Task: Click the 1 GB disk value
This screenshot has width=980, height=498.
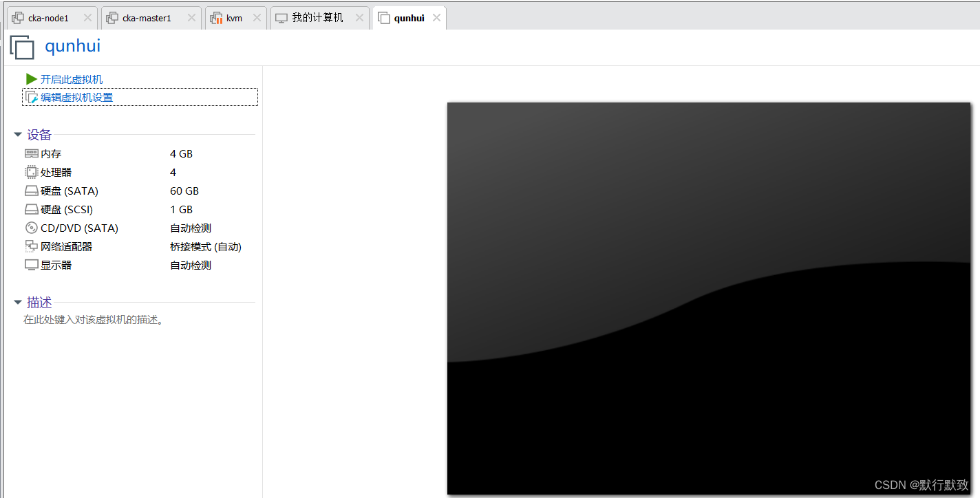Action: point(182,209)
